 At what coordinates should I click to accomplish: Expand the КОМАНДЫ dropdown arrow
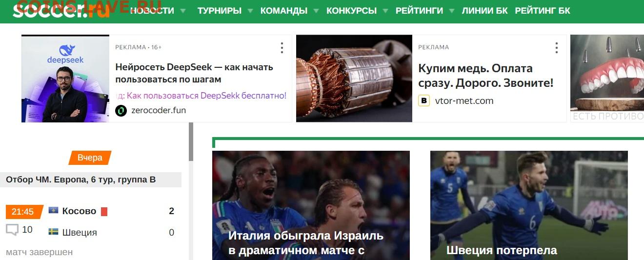click(x=316, y=11)
